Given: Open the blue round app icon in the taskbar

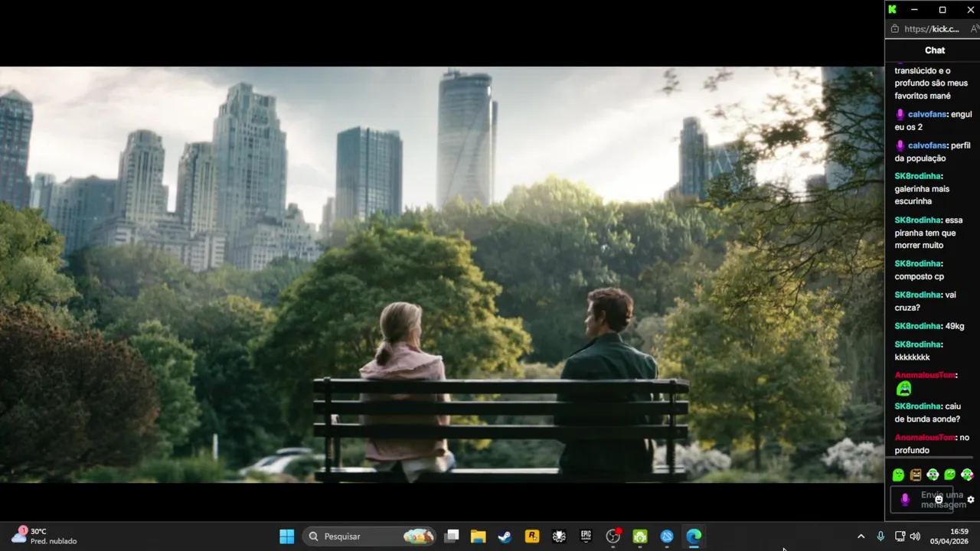Looking at the screenshot, I should 667,536.
